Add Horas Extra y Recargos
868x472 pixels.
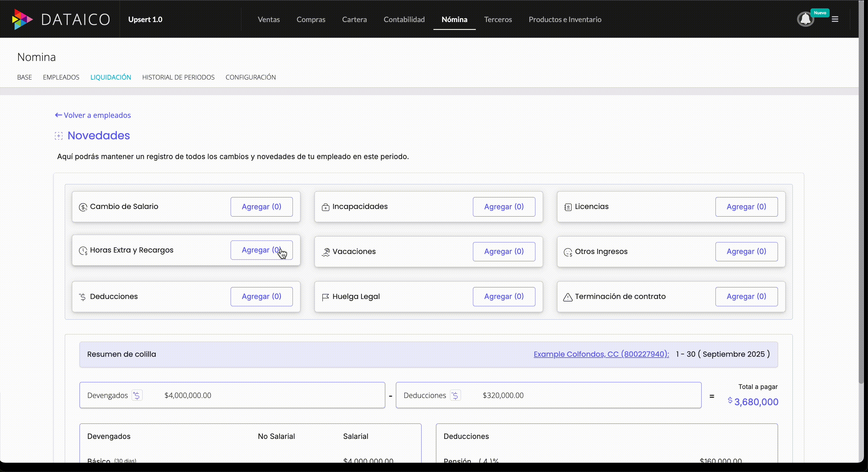(x=261, y=250)
